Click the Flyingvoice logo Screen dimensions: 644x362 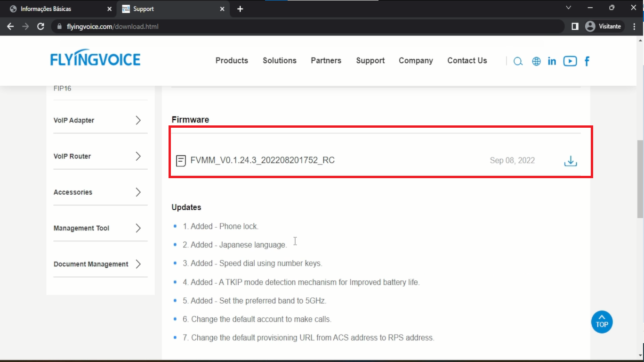96,60
